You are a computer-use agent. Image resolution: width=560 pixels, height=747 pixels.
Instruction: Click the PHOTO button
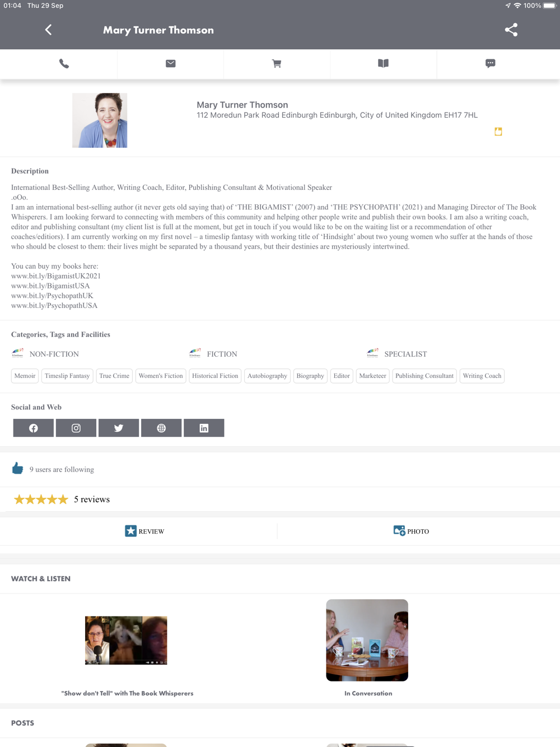coord(411,531)
